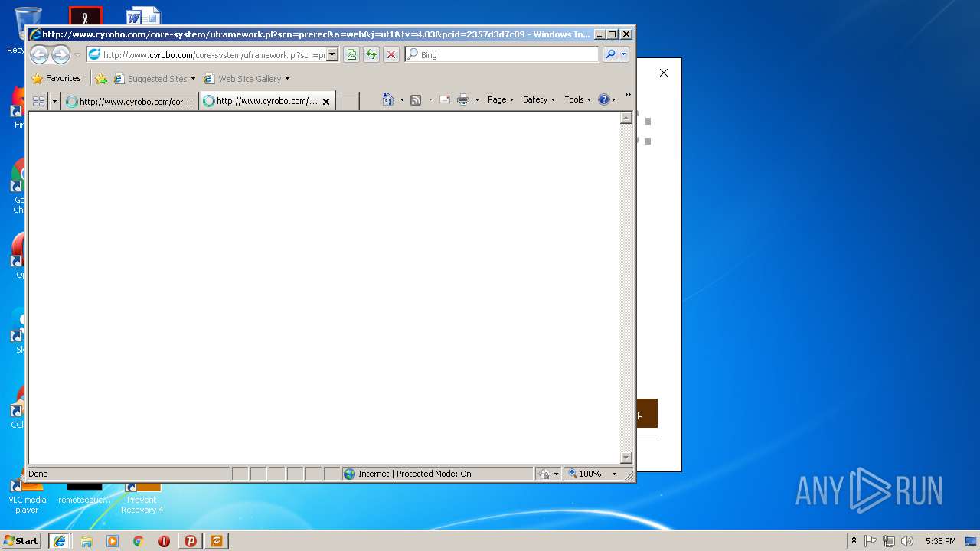The width and height of the screenshot is (980, 551).
Task: Launch Google Chrome from taskbar
Action: (139, 541)
